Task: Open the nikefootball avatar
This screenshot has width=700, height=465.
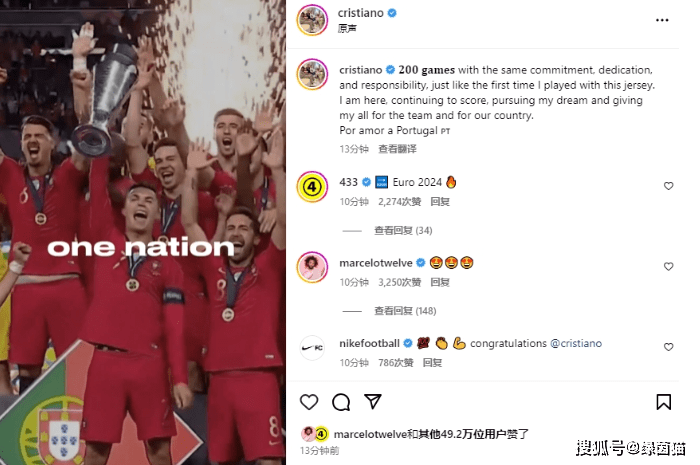Action: click(312, 348)
